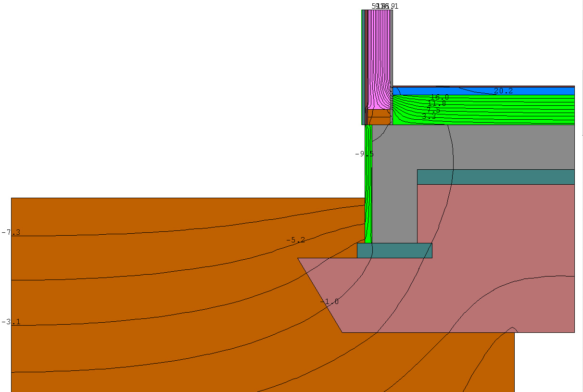Click the 11.8 isotherm label
Screen dimensions: 583x392
pos(436,103)
